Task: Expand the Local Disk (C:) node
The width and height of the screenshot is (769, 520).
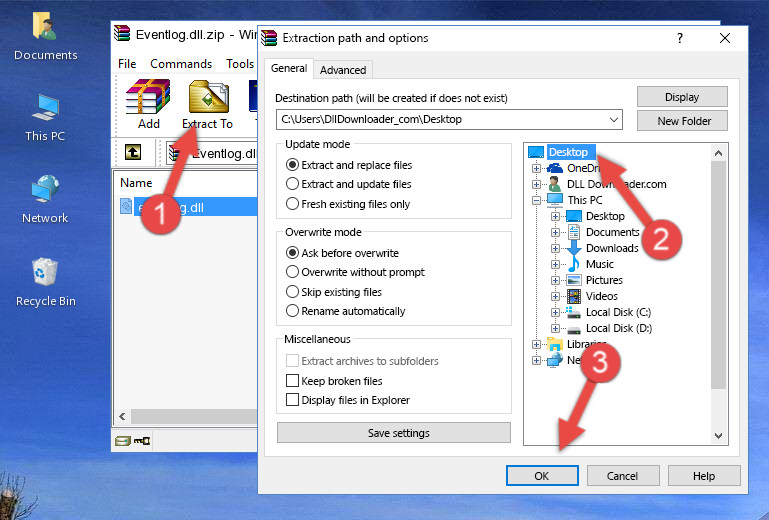Action: (555, 312)
